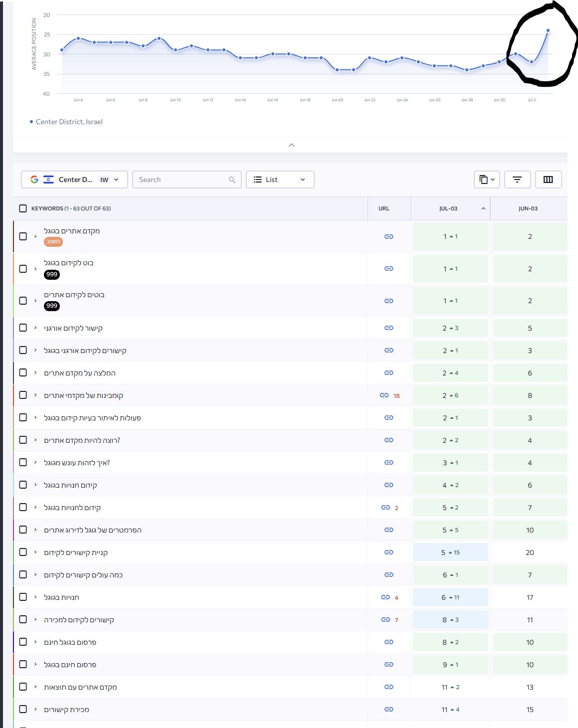This screenshot has height=728, width=578.
Task: Open the copy options dropdown
Action: click(x=487, y=180)
